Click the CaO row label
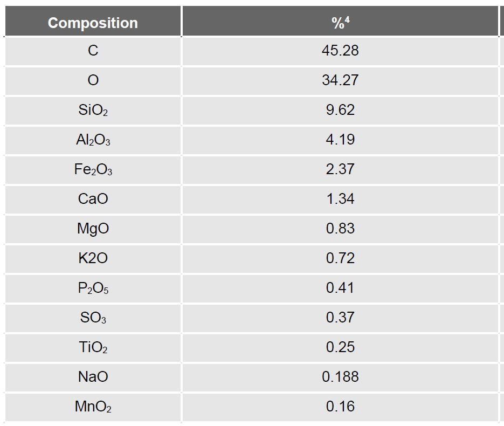This screenshot has height=426, width=504. pyautogui.click(x=93, y=199)
